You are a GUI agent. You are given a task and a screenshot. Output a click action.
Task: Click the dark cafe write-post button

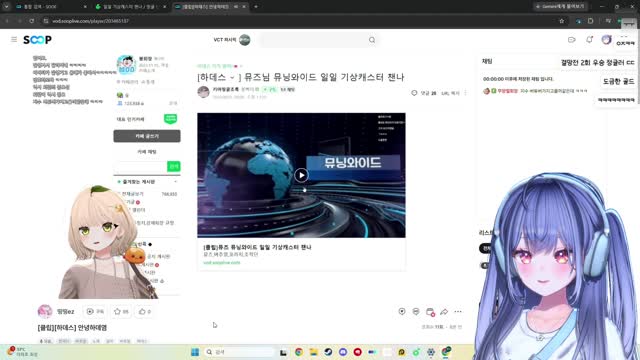147,136
